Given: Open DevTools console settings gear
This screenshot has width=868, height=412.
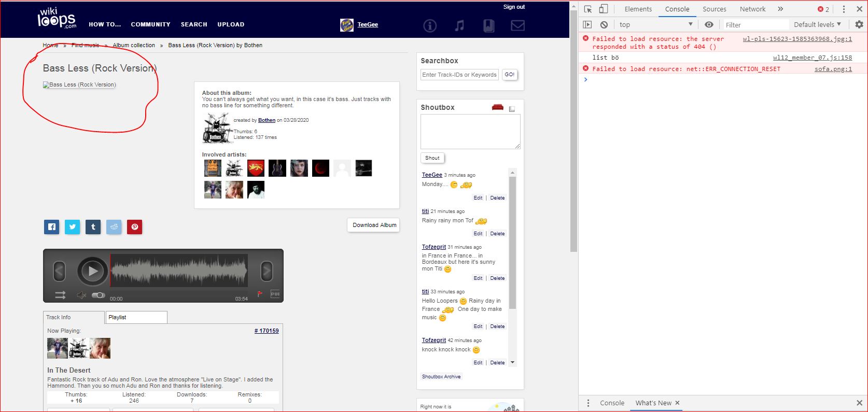Looking at the screenshot, I should point(859,24).
